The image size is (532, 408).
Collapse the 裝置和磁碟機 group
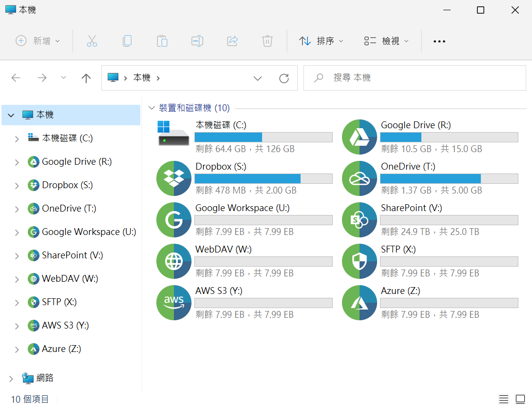click(152, 108)
